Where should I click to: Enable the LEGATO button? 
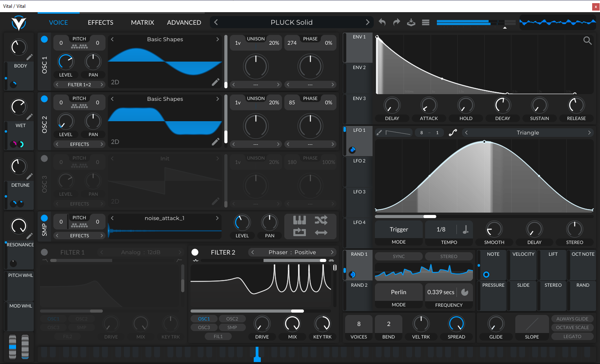pos(572,337)
